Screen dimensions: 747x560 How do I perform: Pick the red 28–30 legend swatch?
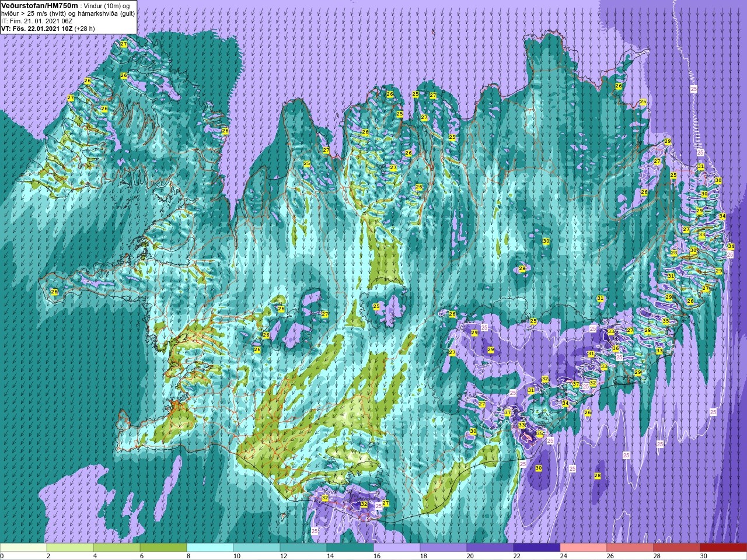coord(677,548)
